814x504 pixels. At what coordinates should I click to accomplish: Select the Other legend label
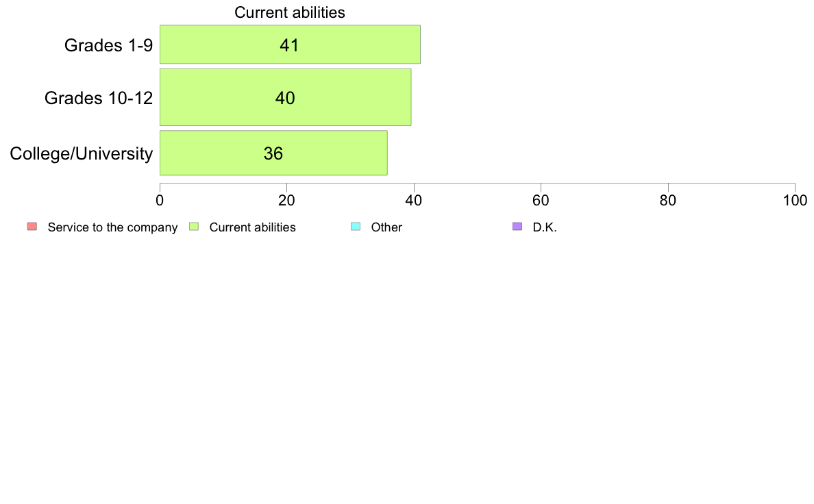pos(386,227)
